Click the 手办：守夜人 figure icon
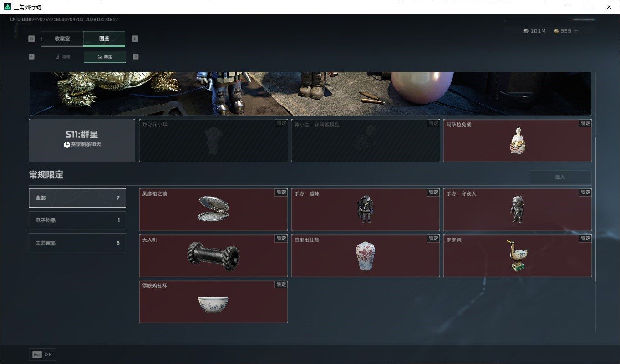This screenshot has height=364, width=620. [517, 209]
